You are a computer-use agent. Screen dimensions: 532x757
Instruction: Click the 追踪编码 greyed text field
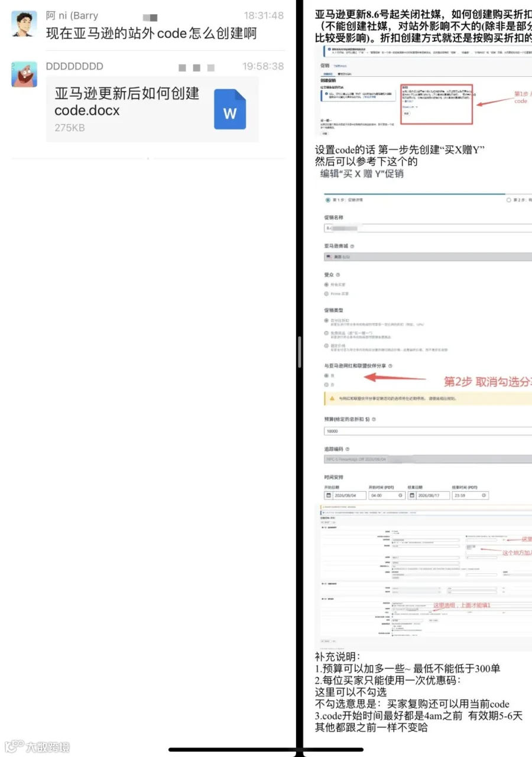(x=428, y=459)
